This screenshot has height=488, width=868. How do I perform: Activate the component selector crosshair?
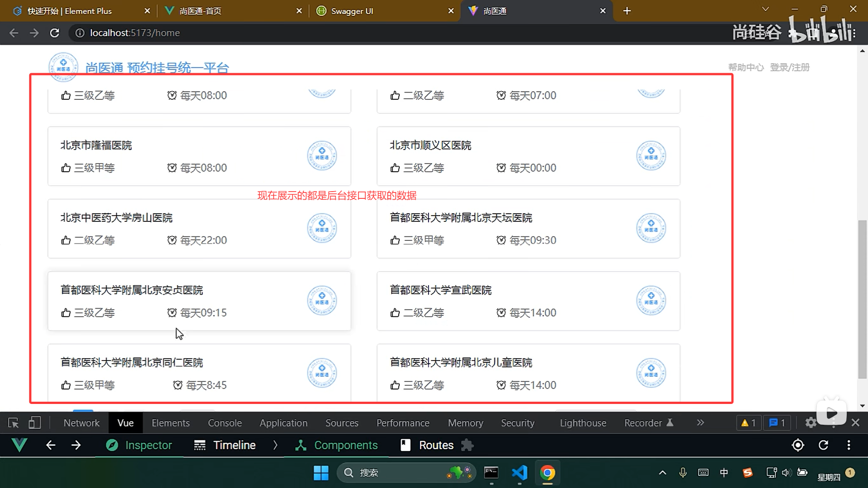797,445
